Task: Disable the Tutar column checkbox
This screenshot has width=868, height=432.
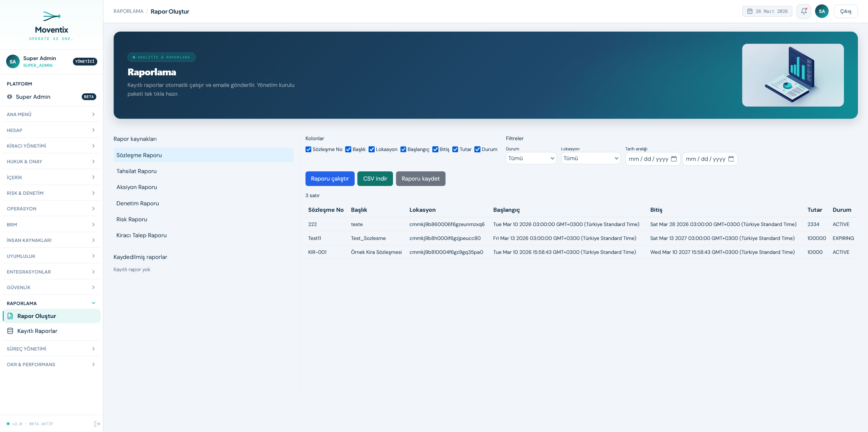Action: pyautogui.click(x=455, y=149)
